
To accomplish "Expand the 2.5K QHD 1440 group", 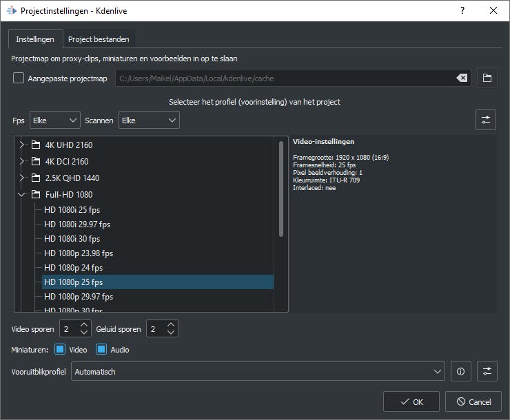I will (x=21, y=178).
